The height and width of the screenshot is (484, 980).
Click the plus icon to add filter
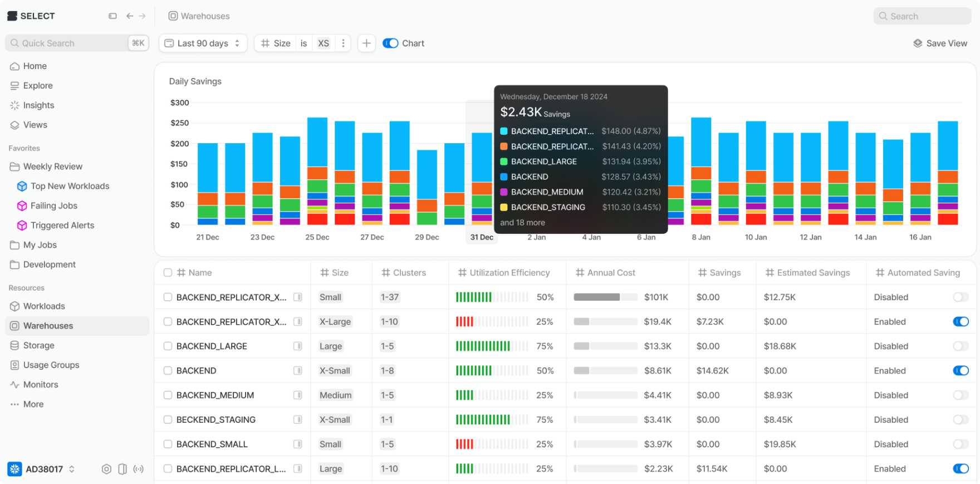click(x=366, y=43)
